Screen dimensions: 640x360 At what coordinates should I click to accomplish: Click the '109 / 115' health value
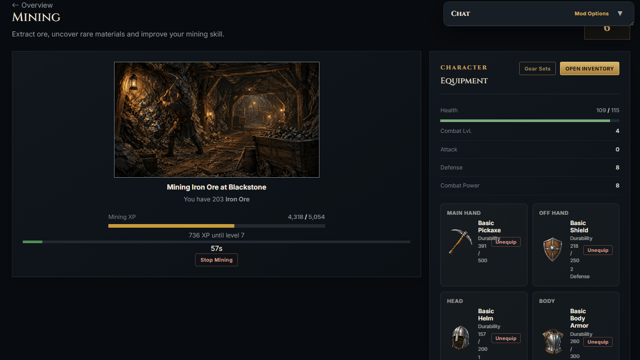click(607, 110)
